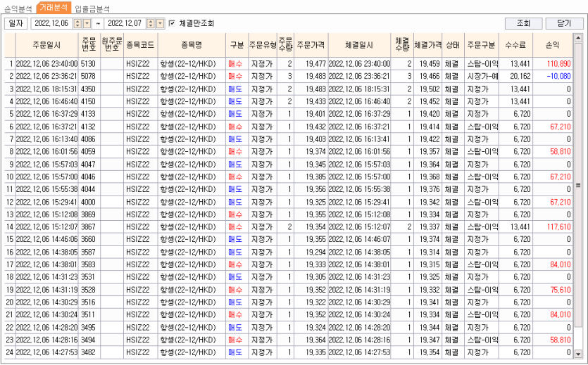
Task: Click the 체결일시 column header
Action: [x=359, y=45]
